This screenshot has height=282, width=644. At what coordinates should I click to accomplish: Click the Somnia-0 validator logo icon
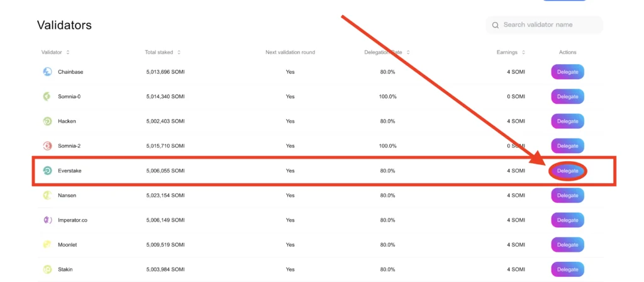48,96
